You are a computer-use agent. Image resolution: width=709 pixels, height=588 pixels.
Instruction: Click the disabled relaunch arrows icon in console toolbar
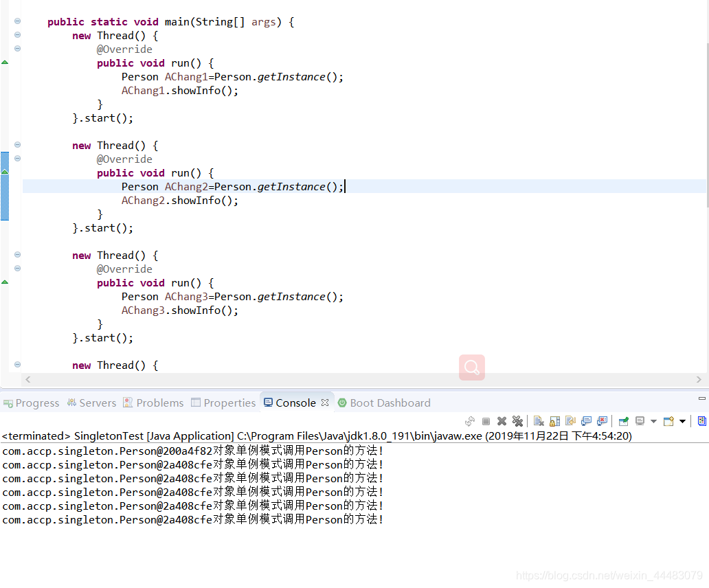click(470, 421)
